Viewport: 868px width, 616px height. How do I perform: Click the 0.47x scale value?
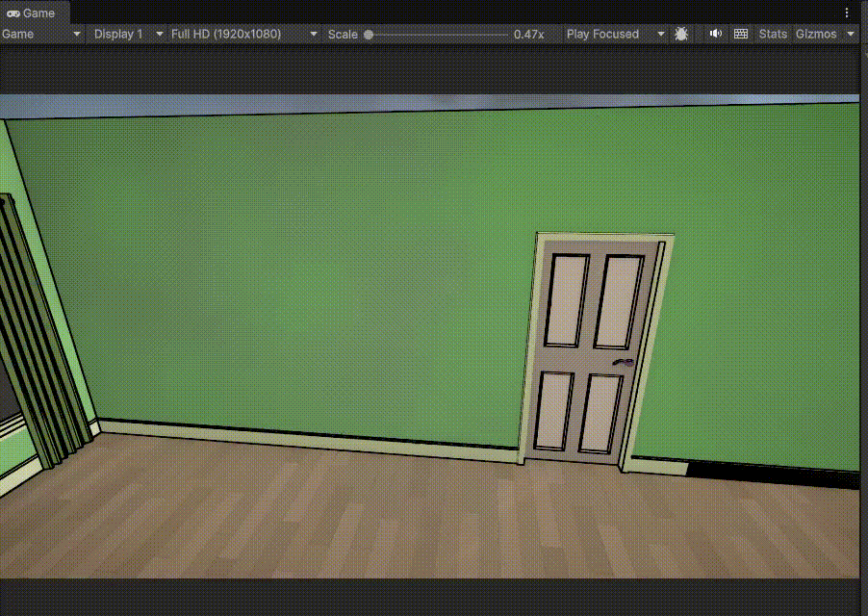[x=528, y=34]
